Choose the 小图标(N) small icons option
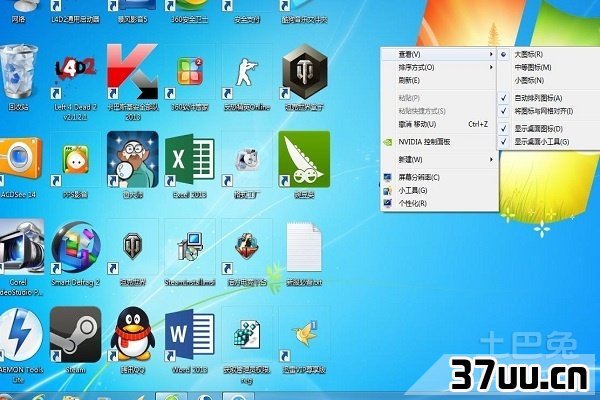This screenshot has width=600, height=400. (x=549, y=80)
